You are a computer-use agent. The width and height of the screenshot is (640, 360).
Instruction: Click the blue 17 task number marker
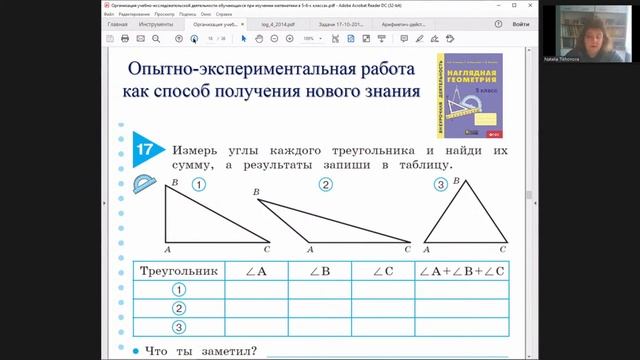pyautogui.click(x=148, y=149)
